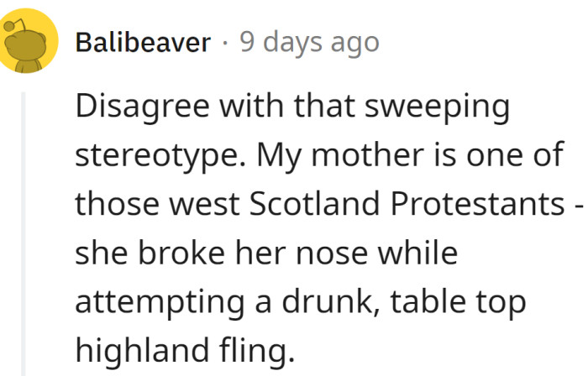
Task: Collapse thread via the vertical comment line
Action: (x=24, y=235)
